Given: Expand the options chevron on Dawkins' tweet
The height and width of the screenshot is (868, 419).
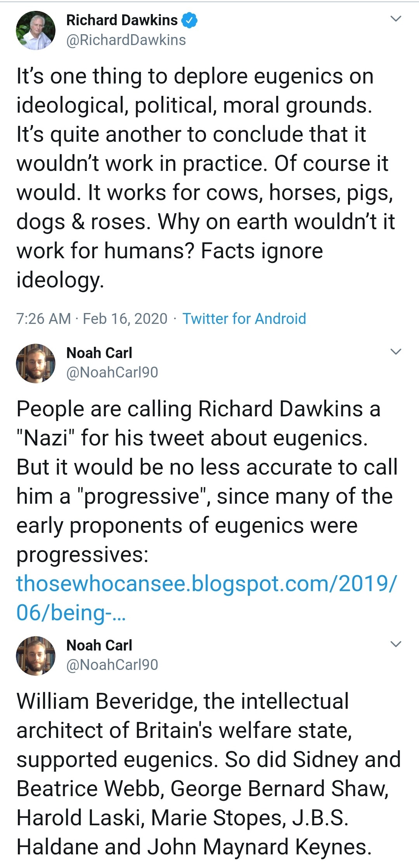Looking at the screenshot, I should point(395,19).
